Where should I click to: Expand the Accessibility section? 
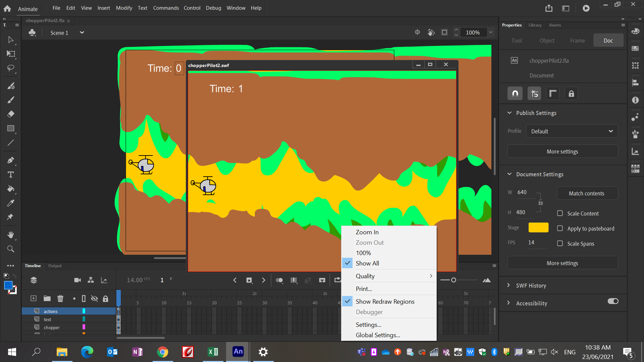pos(508,303)
